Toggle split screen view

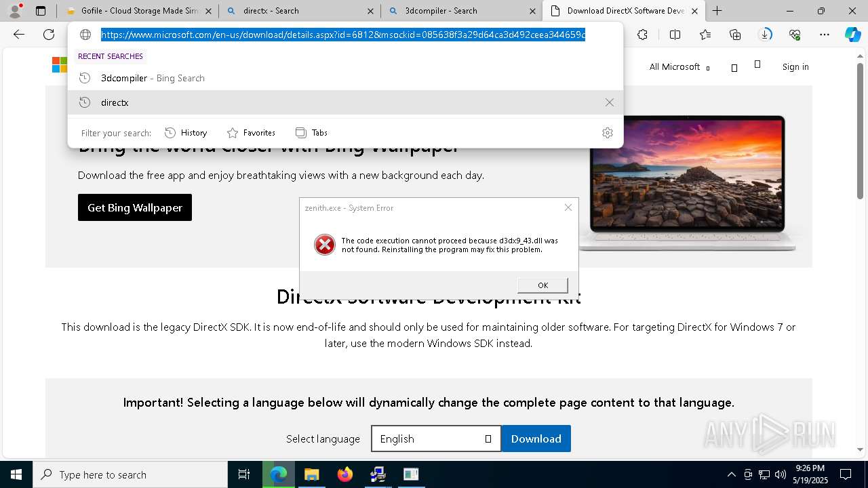click(x=675, y=35)
